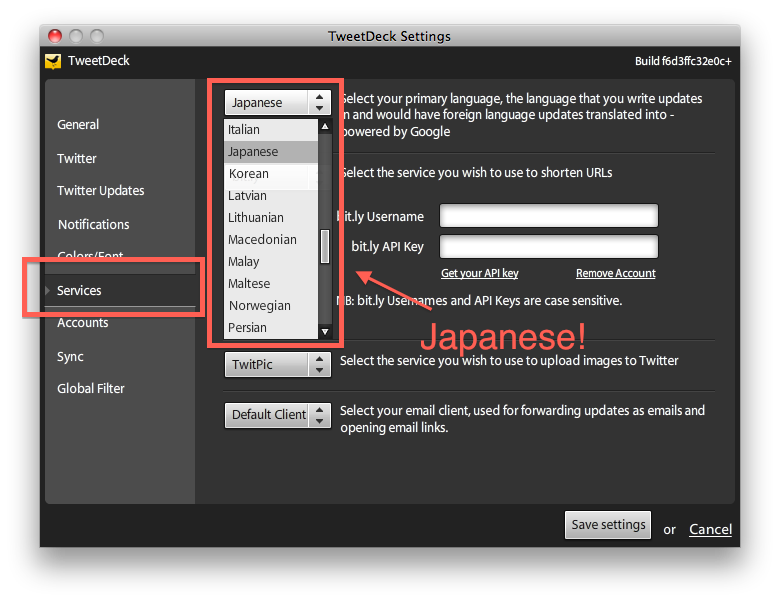The height and width of the screenshot is (602, 780).
Task: Click the Save settings button
Action: tap(608, 525)
